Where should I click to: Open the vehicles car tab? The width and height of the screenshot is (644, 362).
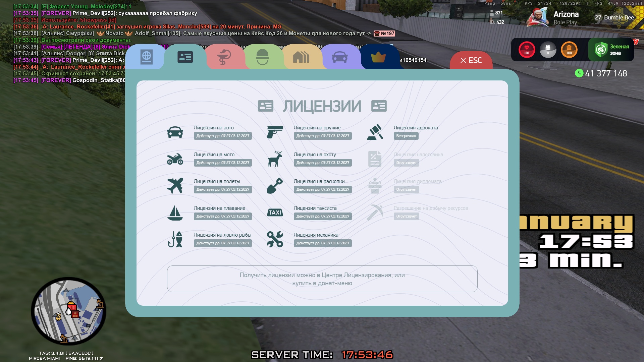pyautogui.click(x=339, y=57)
